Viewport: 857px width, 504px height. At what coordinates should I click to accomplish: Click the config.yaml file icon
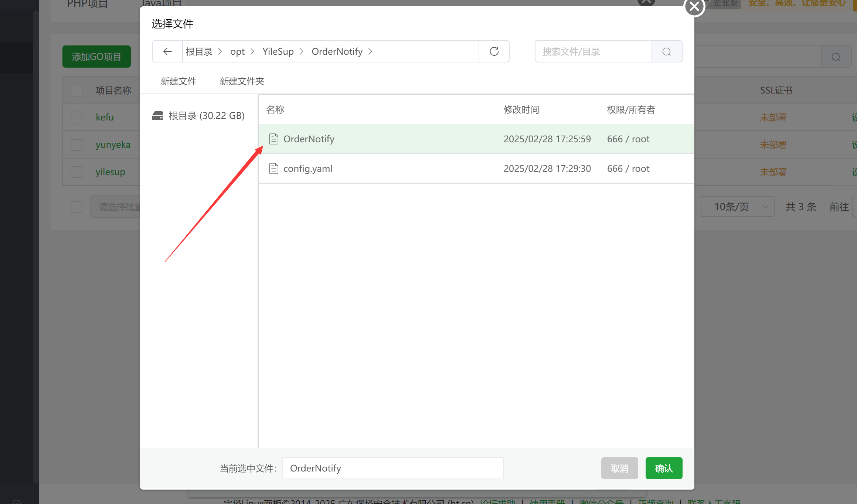click(x=273, y=168)
